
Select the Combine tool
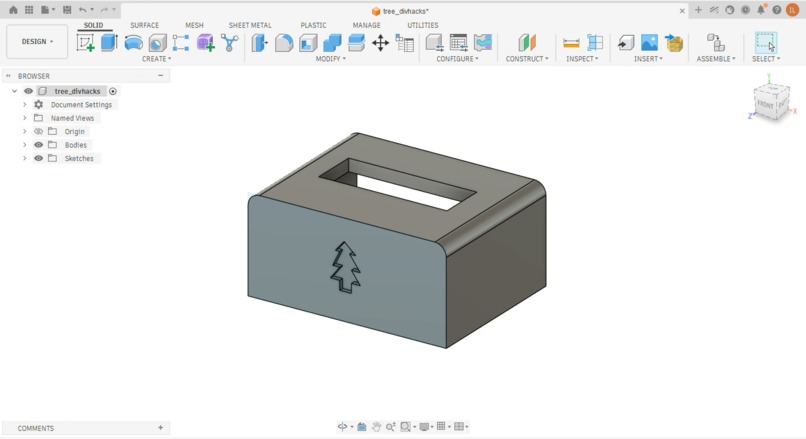click(x=332, y=43)
